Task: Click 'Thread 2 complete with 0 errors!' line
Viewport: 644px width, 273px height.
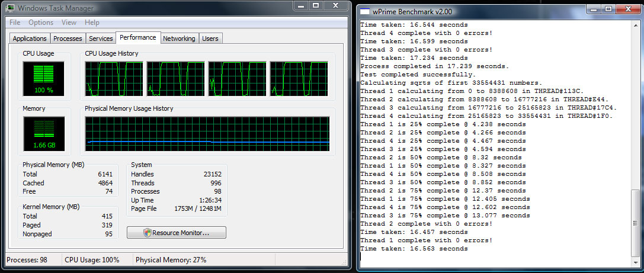Action: click(427, 224)
